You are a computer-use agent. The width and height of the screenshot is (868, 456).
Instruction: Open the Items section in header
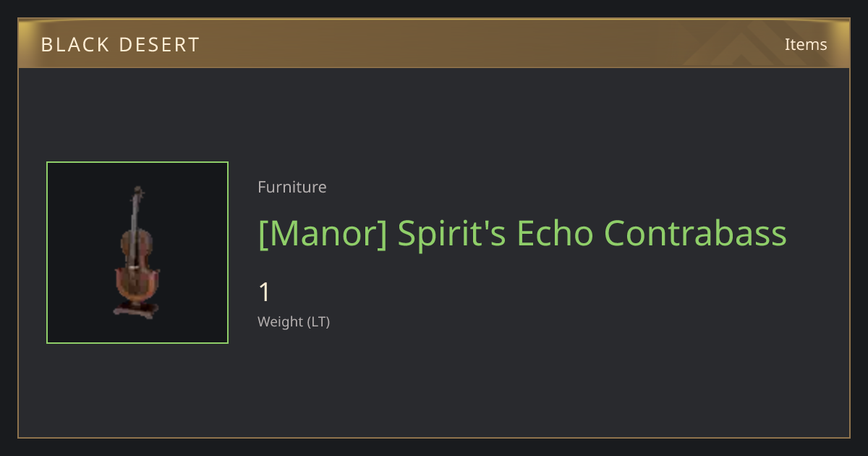tap(806, 44)
